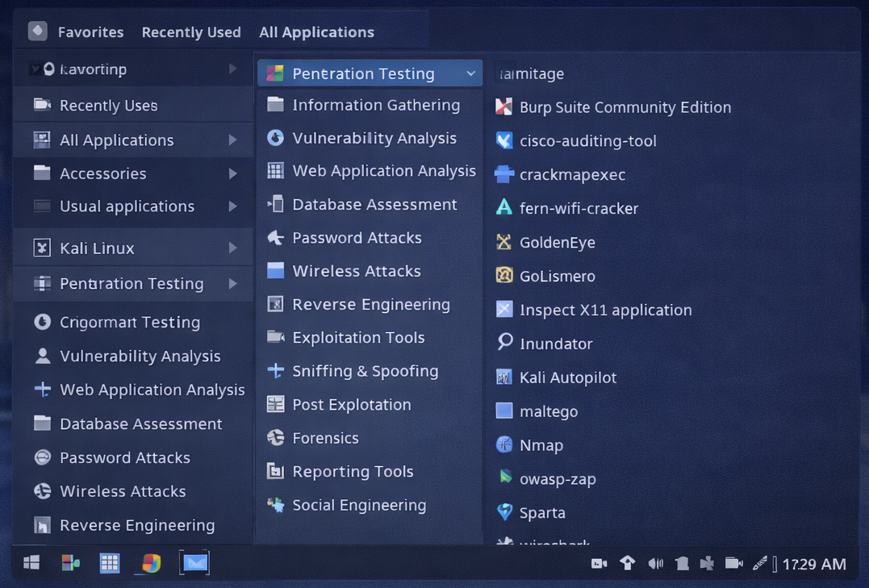Viewport: 869px width, 588px height.
Task: Open Burp Suite Community Edition icon
Action: (503, 106)
